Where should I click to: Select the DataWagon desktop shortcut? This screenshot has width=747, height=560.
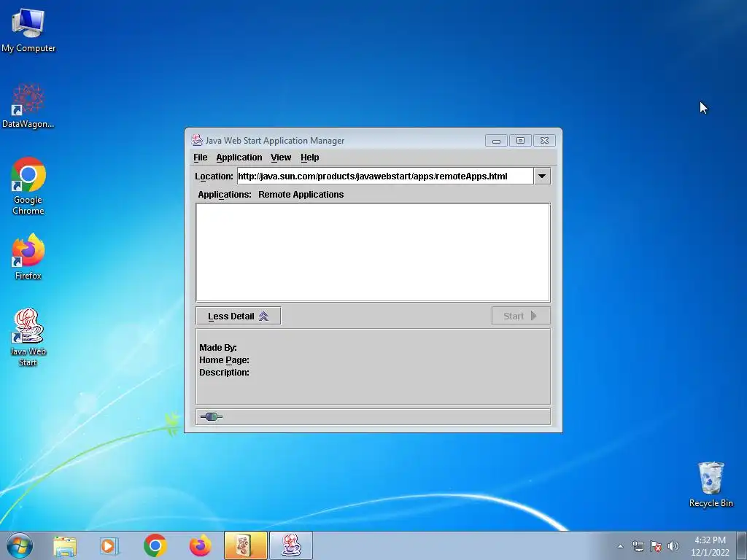tap(28, 106)
